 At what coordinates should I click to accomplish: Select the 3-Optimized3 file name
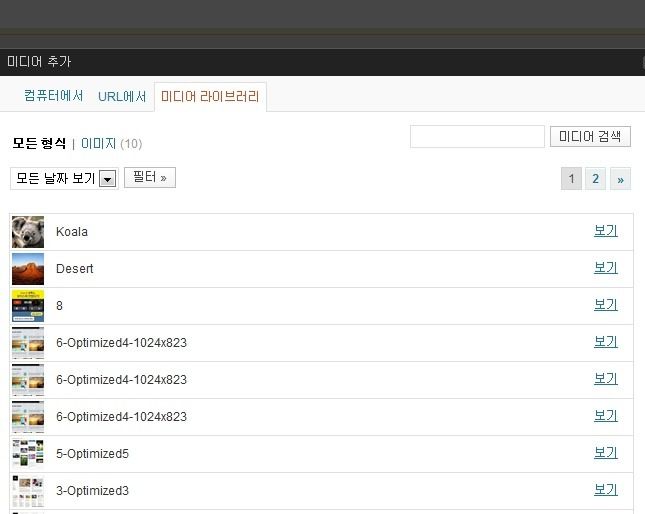[x=93, y=491]
